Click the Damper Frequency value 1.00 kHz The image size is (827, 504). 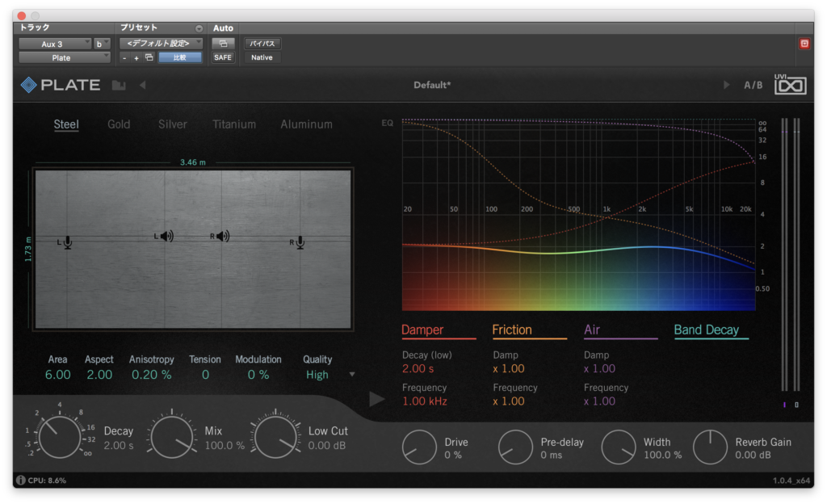click(x=425, y=401)
